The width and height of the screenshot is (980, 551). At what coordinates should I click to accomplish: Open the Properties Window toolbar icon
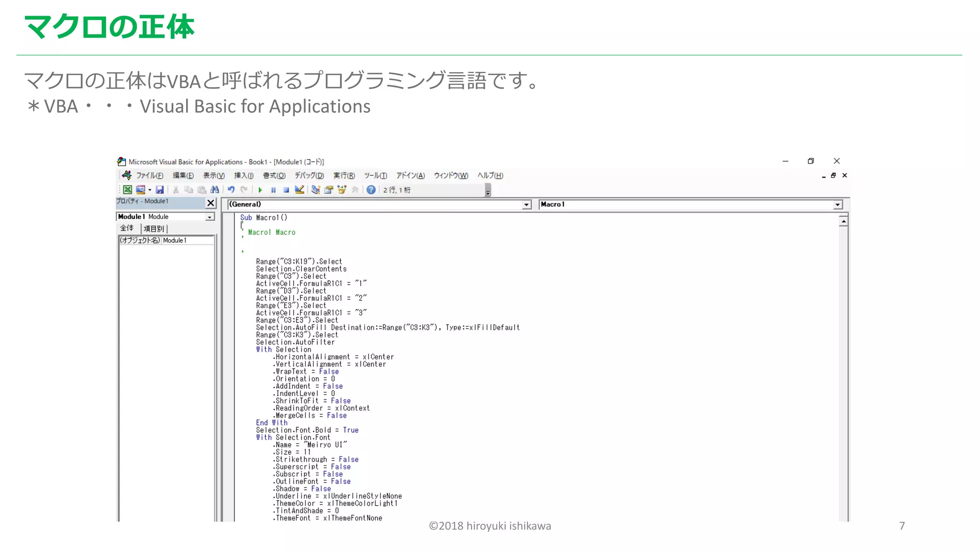pos(329,190)
